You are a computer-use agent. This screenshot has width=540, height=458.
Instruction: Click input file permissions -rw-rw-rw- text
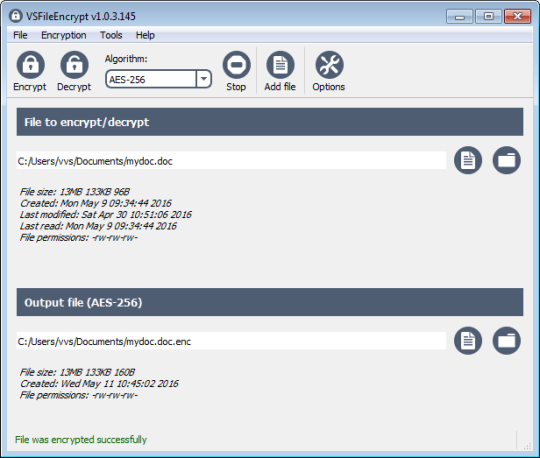[x=79, y=237]
